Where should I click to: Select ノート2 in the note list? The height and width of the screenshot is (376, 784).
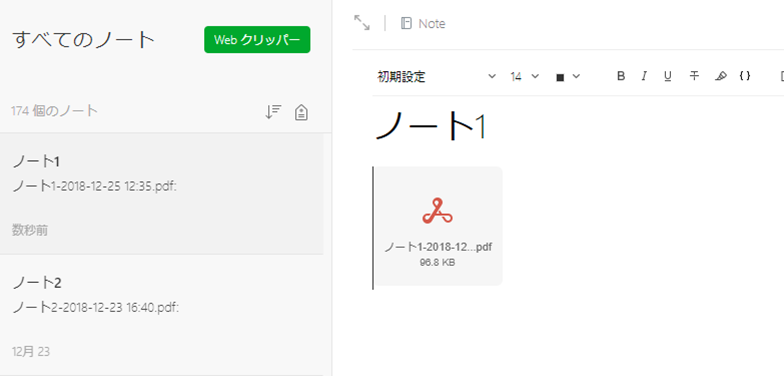tap(162, 315)
